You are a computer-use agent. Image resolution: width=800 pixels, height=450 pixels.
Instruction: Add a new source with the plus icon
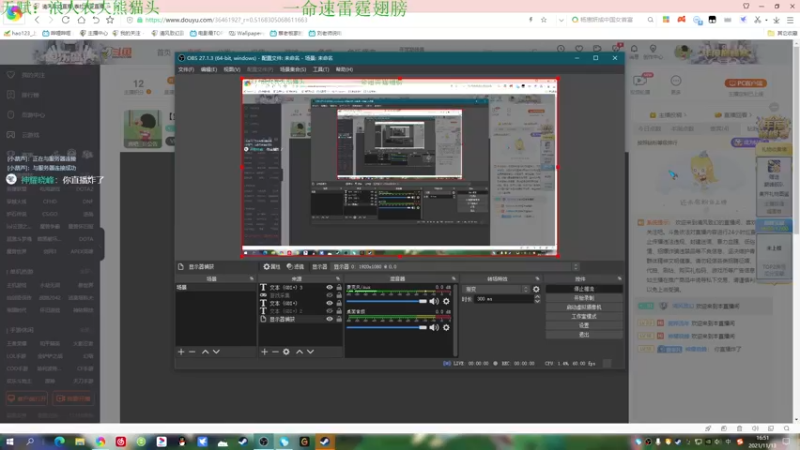(264, 352)
